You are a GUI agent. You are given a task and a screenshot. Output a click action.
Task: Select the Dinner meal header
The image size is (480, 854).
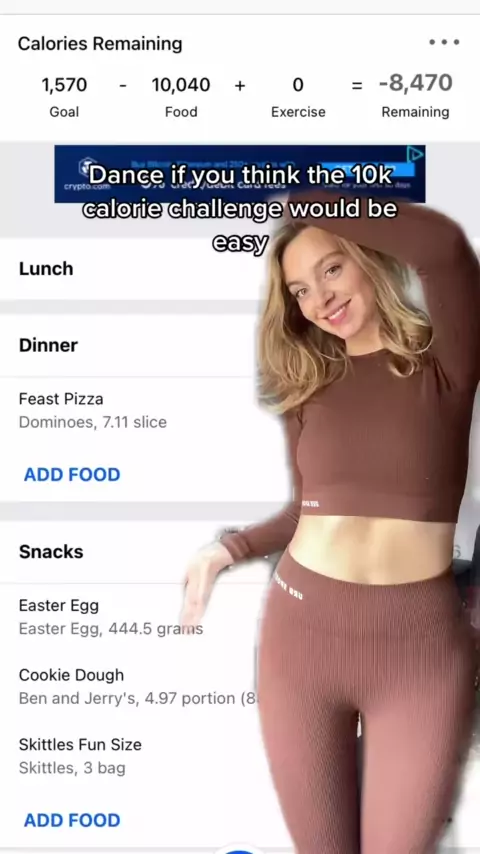point(48,345)
